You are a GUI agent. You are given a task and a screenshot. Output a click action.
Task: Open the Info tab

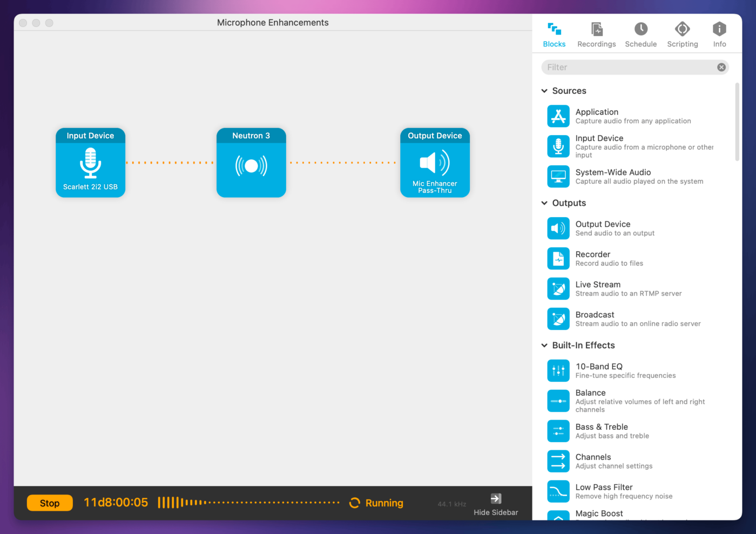[x=719, y=35]
